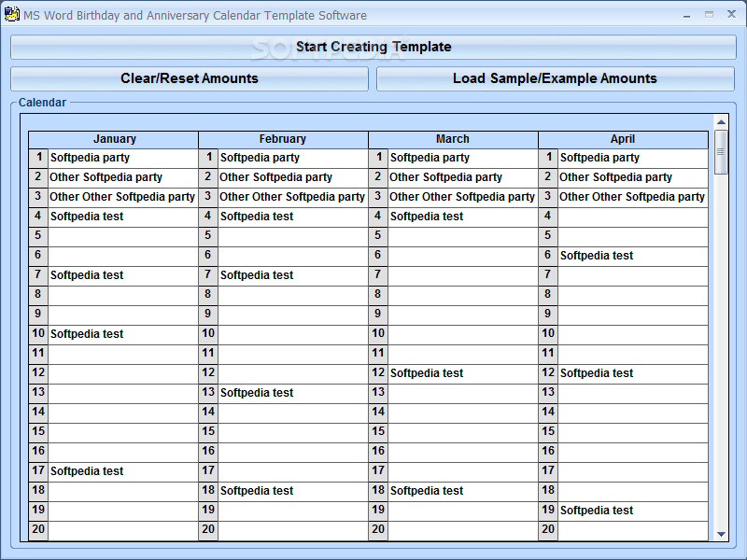The height and width of the screenshot is (560, 747).
Task: Click the empty January 12 cell
Action: (123, 374)
